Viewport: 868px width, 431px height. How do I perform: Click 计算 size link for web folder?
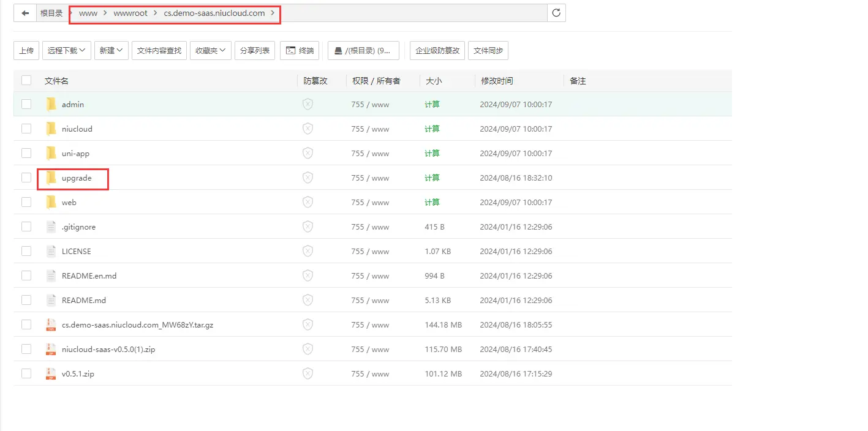click(x=432, y=203)
